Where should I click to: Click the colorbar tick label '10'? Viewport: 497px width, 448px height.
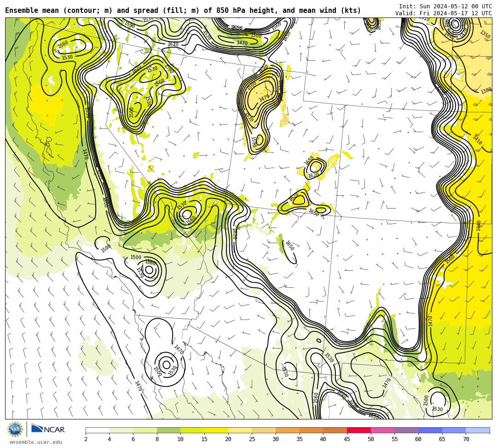coord(181,439)
